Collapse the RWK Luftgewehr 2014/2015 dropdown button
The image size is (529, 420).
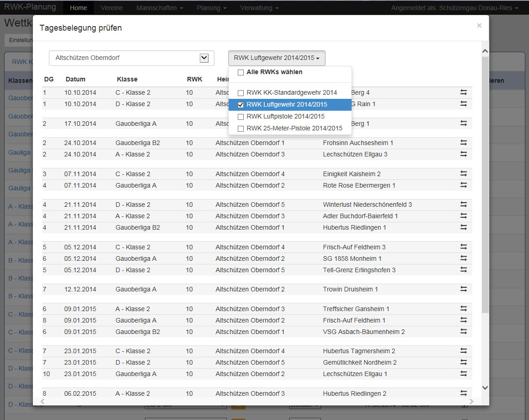[277, 58]
